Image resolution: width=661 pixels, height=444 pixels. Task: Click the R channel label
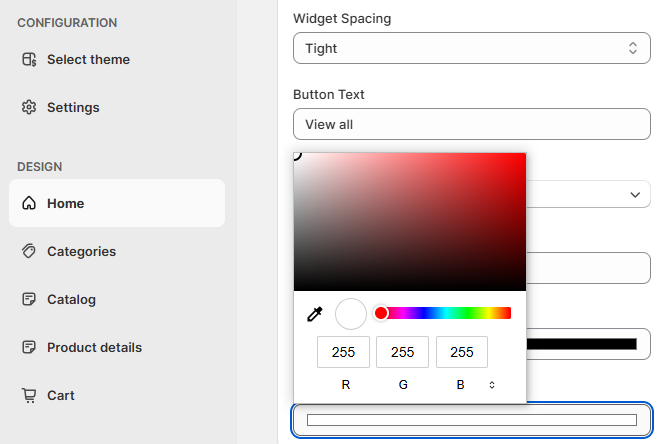pyautogui.click(x=345, y=385)
